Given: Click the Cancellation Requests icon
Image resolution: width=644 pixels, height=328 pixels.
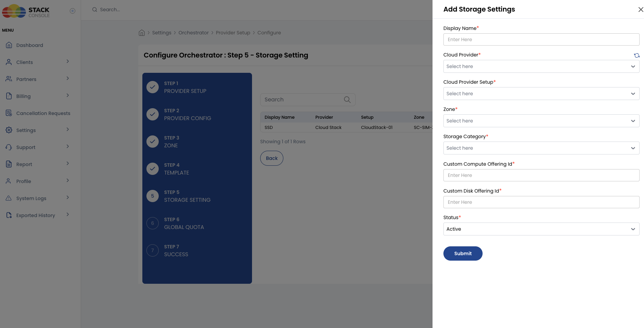Looking at the screenshot, I should [9, 113].
